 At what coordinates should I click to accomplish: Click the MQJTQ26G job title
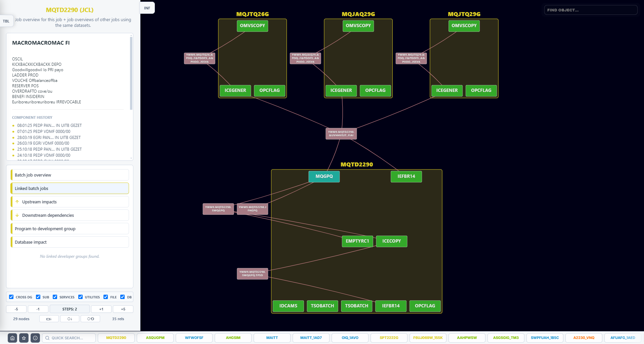pyautogui.click(x=253, y=14)
